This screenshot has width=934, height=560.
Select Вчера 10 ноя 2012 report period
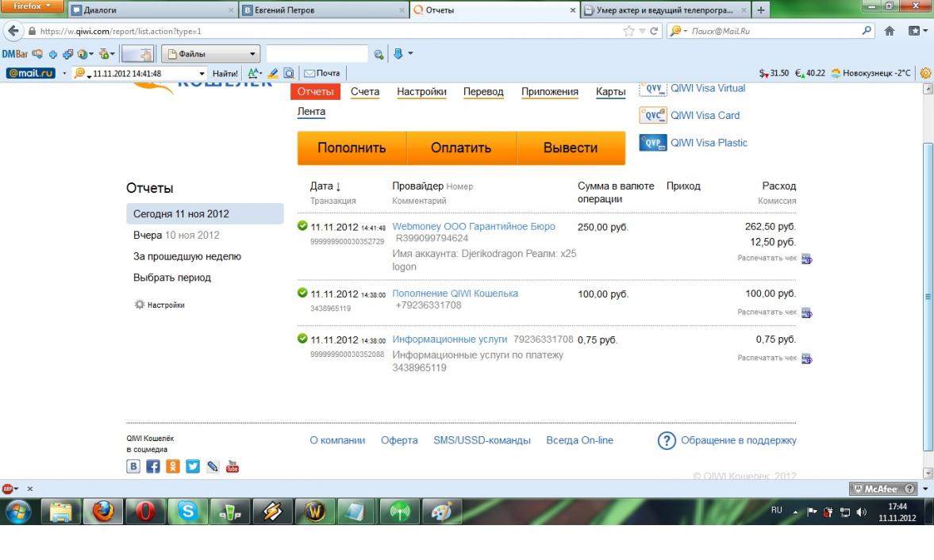(176, 236)
